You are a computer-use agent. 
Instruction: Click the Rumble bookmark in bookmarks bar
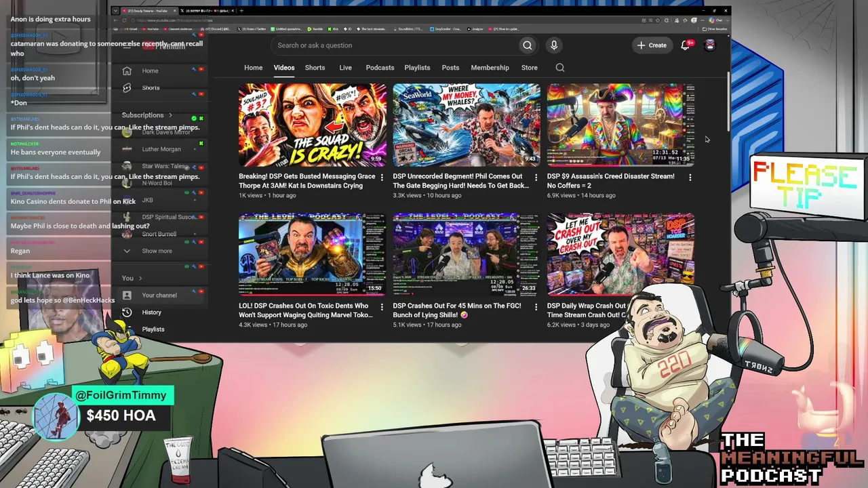(314, 29)
